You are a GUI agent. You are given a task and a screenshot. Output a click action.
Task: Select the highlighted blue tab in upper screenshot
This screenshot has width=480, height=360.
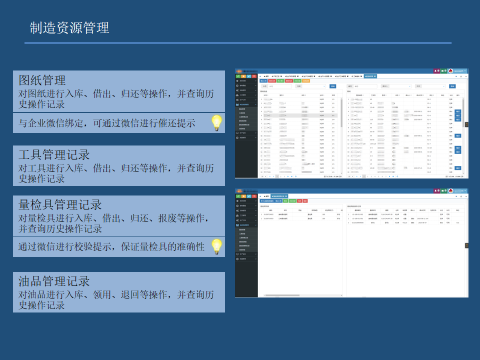point(370,76)
